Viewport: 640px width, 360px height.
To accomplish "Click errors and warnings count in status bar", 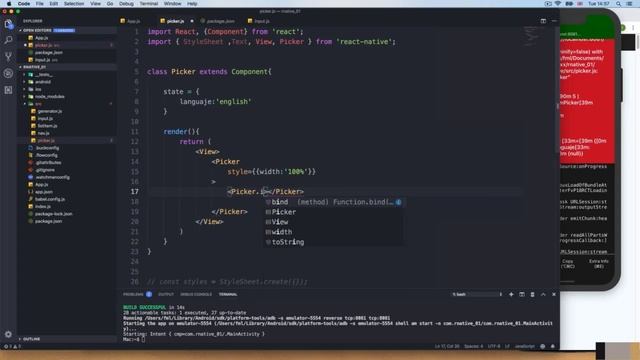I will [12, 346].
